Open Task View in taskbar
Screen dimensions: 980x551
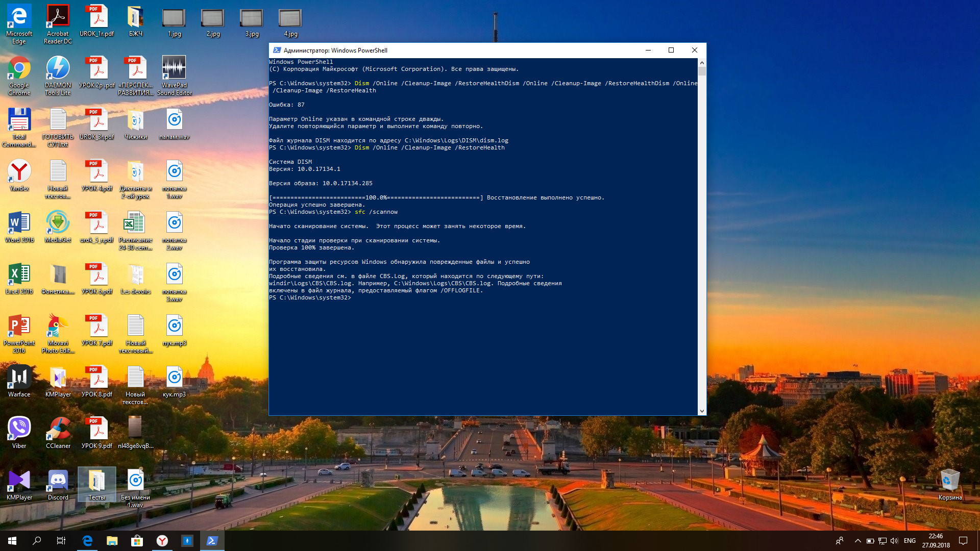click(x=61, y=541)
